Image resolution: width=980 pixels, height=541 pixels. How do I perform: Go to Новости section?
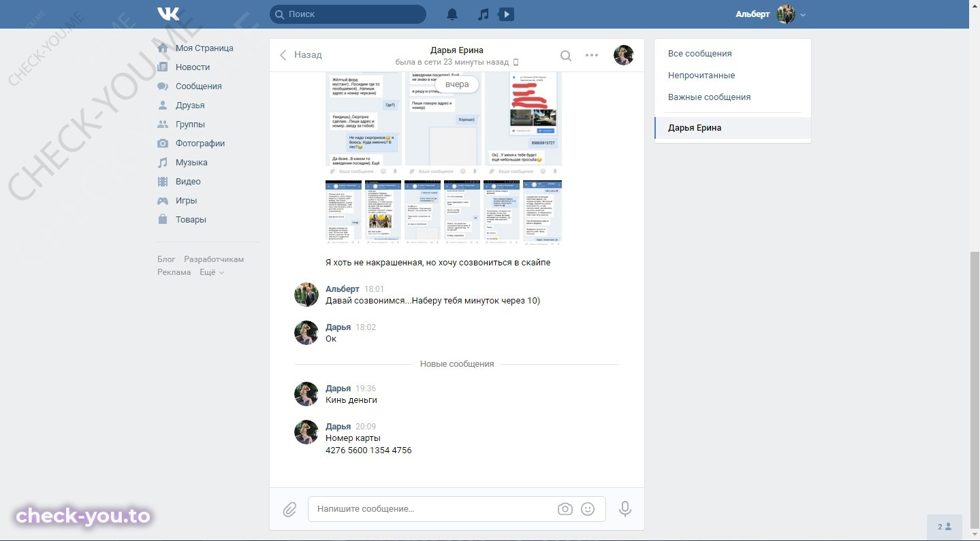193,67
